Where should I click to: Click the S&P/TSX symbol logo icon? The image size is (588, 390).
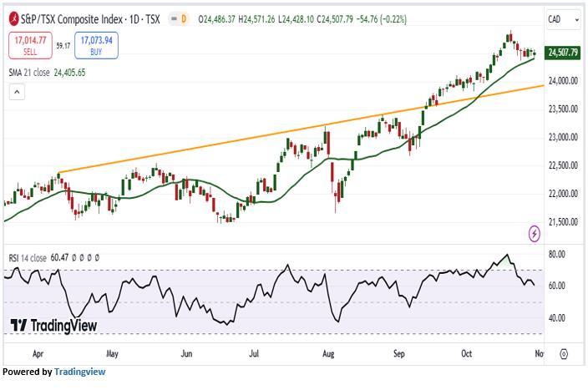pyautogui.click(x=13, y=18)
